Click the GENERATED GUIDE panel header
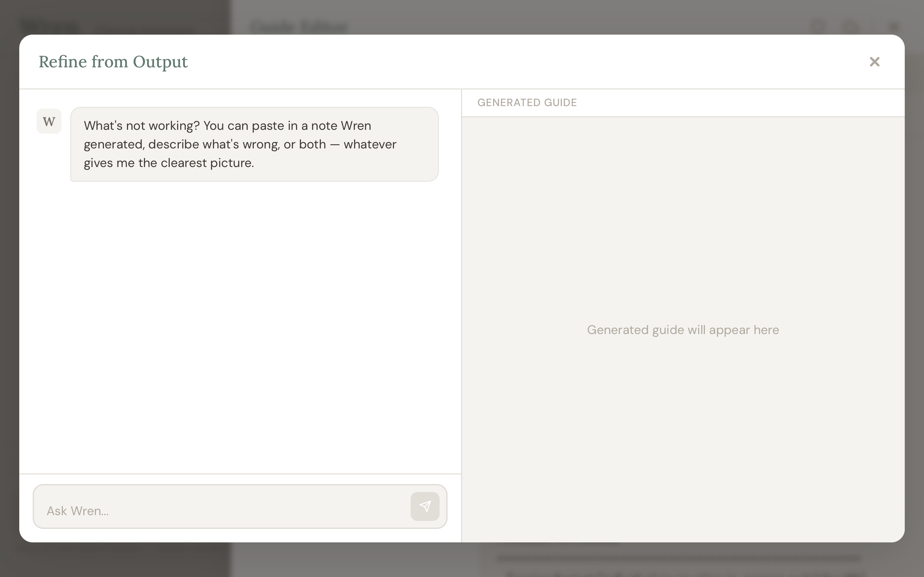924x577 pixels. coord(527,103)
